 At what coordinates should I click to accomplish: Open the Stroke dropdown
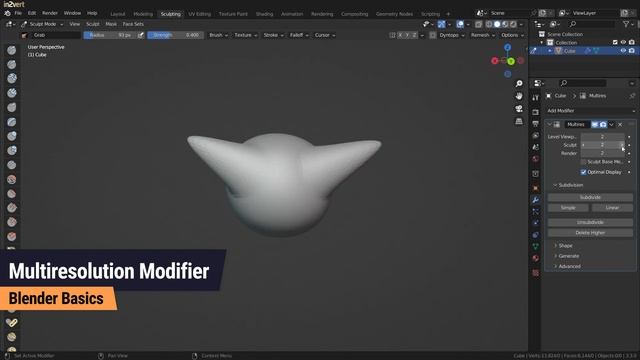[273, 36]
